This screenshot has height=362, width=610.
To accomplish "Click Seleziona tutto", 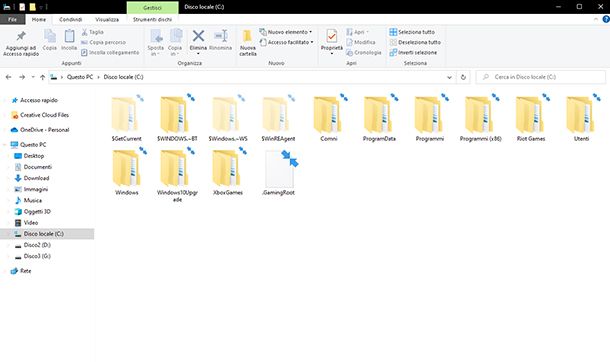I will 412,32.
